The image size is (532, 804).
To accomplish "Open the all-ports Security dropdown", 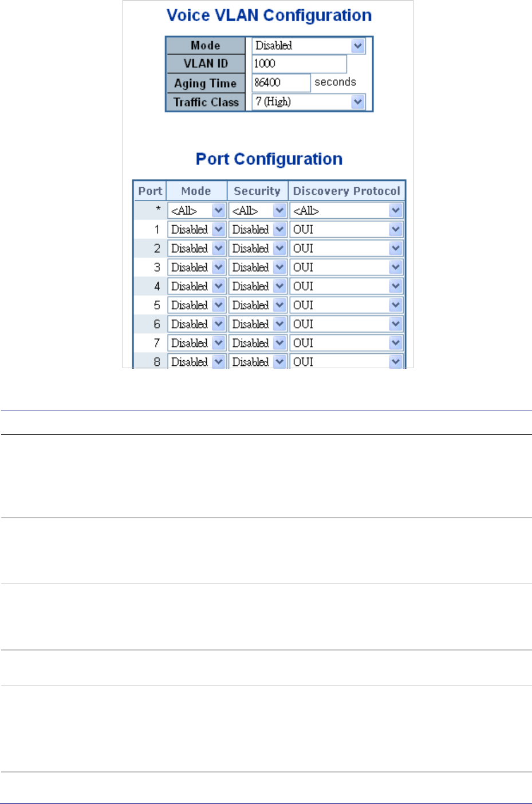I will (258, 211).
